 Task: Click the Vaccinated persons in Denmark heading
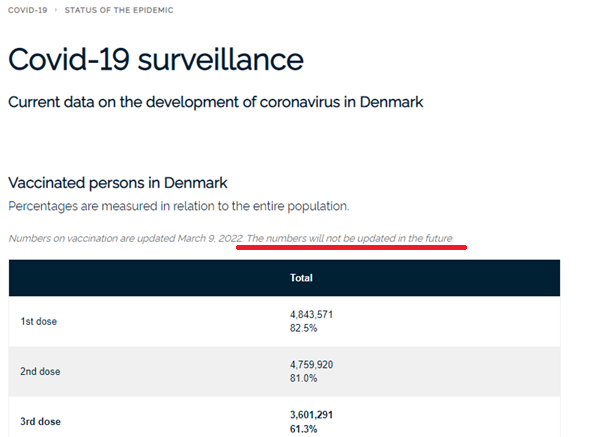118,183
